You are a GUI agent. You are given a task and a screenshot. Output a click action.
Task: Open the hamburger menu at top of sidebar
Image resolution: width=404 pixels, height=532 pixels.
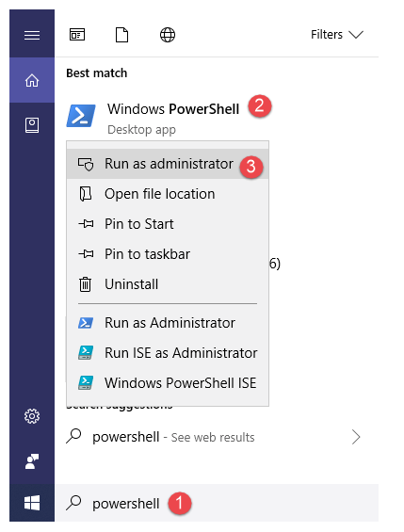point(32,35)
